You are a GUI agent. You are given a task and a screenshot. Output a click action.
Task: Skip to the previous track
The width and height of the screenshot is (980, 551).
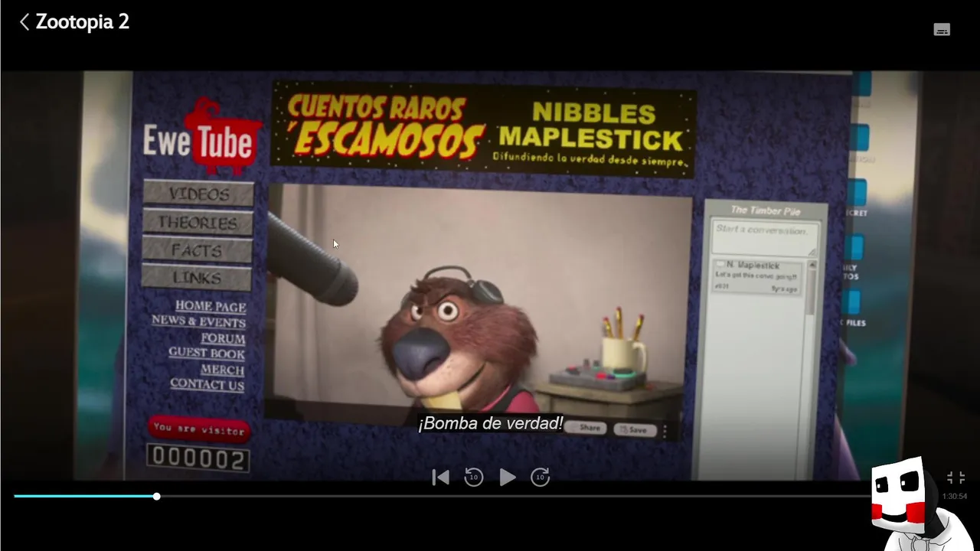pos(440,478)
